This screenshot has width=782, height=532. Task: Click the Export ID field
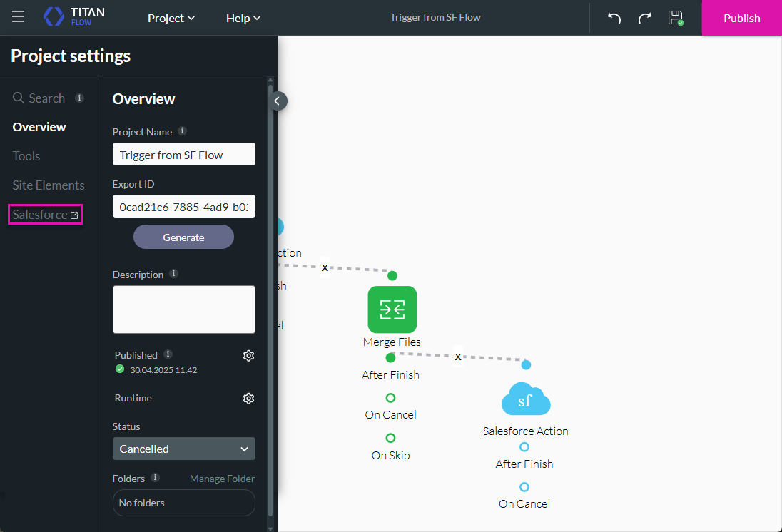coord(184,206)
